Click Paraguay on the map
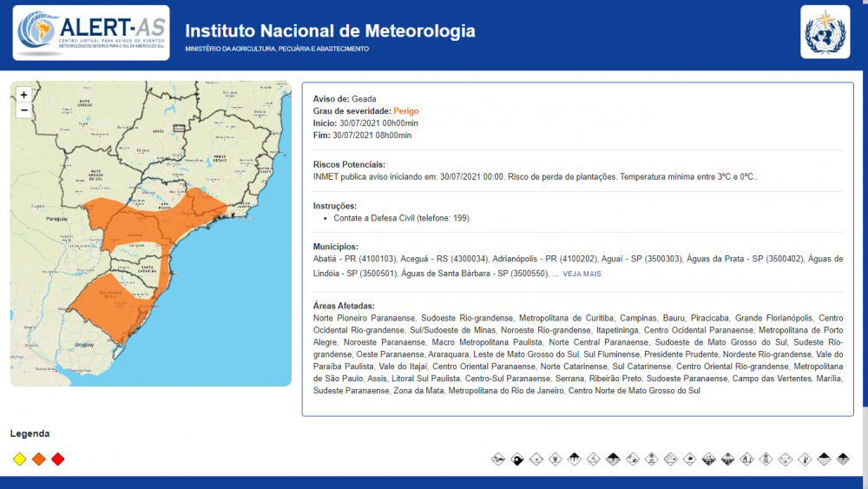The image size is (868, 489). click(x=56, y=219)
